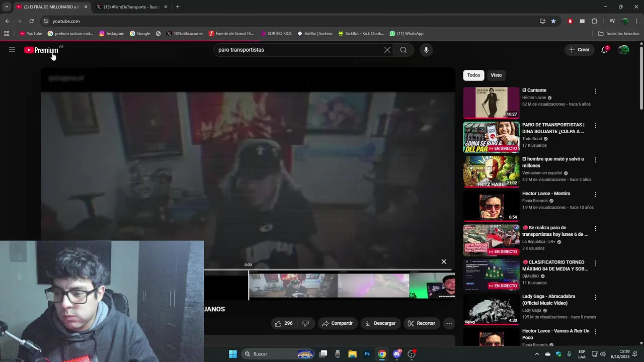Open Lady Gaga Abracadabra thumbnail
Viewport: 644px width, 362px height.
click(491, 309)
